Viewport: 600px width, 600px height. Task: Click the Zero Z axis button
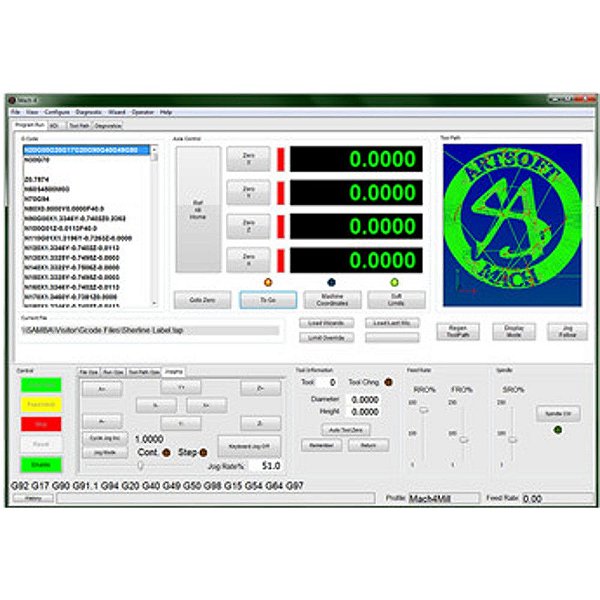pos(248,226)
